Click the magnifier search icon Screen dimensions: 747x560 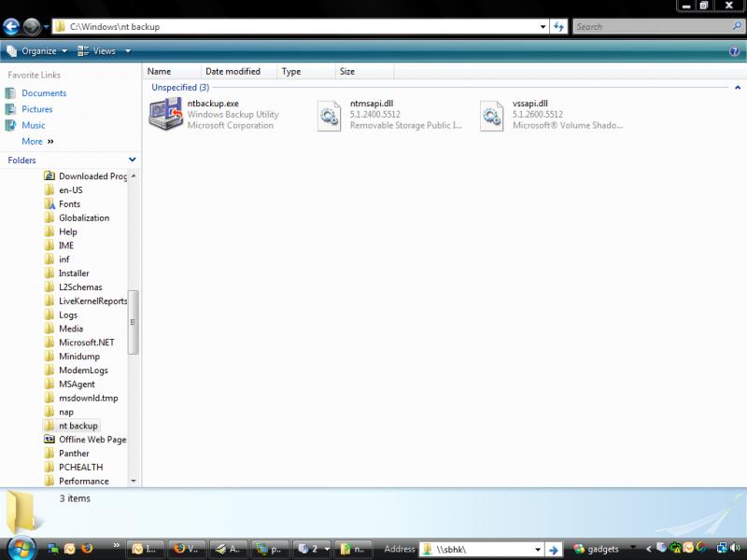[737, 26]
